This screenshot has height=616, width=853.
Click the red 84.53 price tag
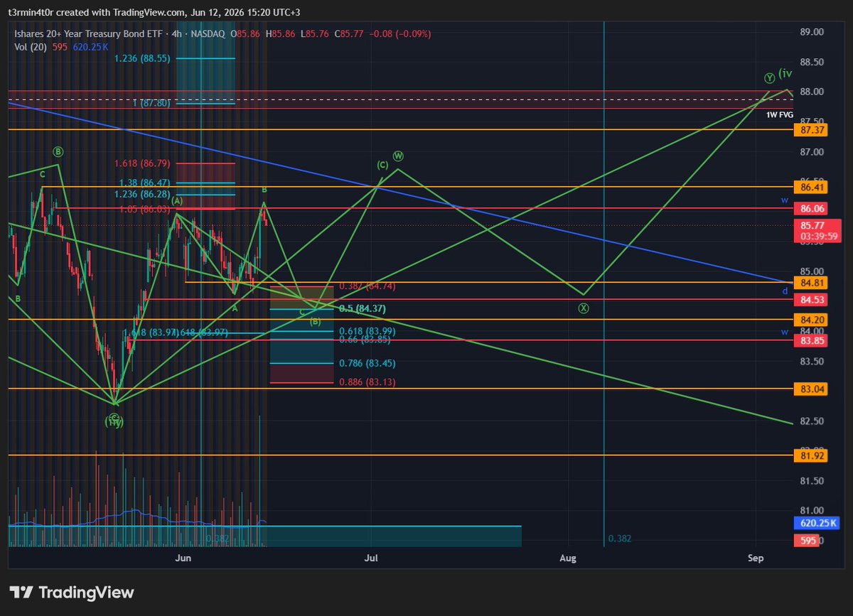(812, 300)
